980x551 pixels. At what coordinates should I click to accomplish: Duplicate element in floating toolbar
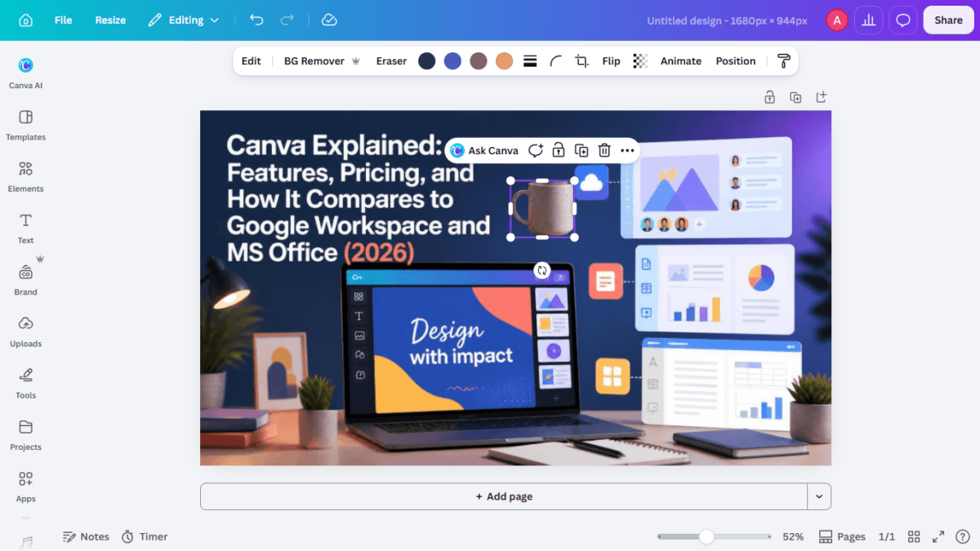[x=581, y=150]
